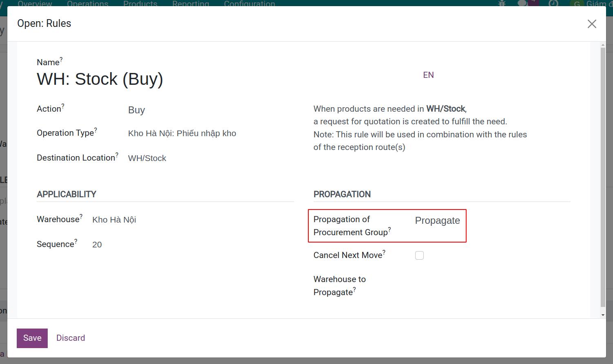Open the Products menu behind the dialog
Screen dimensions: 613x364
click(x=140, y=4)
